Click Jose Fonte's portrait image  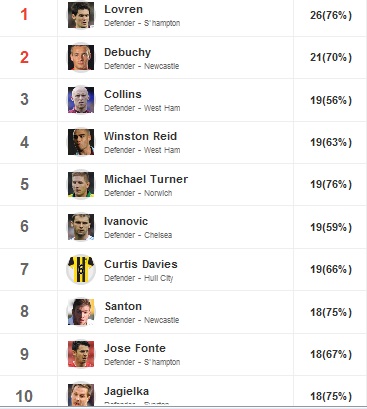[x=81, y=354]
